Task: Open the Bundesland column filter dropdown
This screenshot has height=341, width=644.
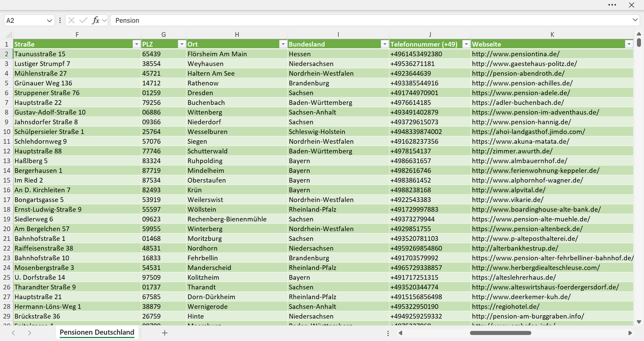Action: (385, 44)
